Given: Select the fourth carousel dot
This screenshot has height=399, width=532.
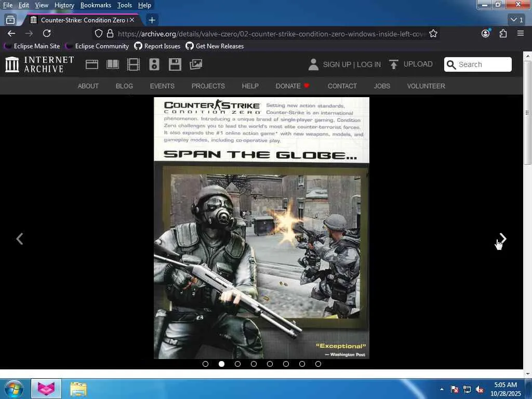Looking at the screenshot, I should click(254, 364).
